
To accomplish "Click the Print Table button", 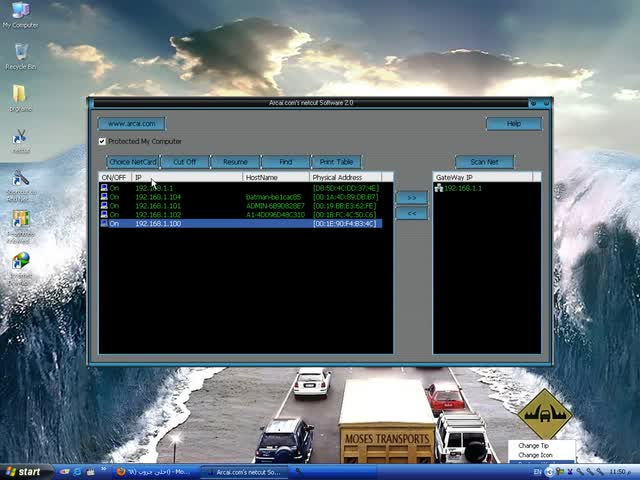I will click(x=336, y=162).
